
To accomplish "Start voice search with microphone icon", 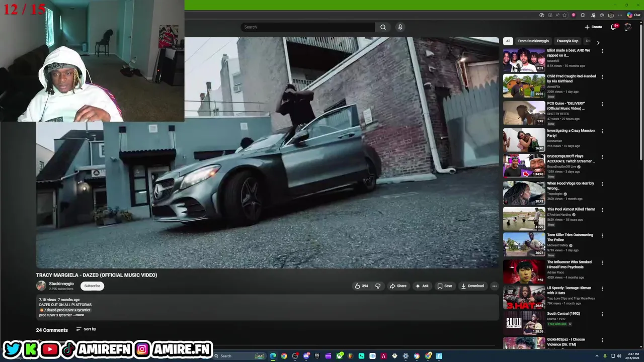I will click(x=400, y=27).
